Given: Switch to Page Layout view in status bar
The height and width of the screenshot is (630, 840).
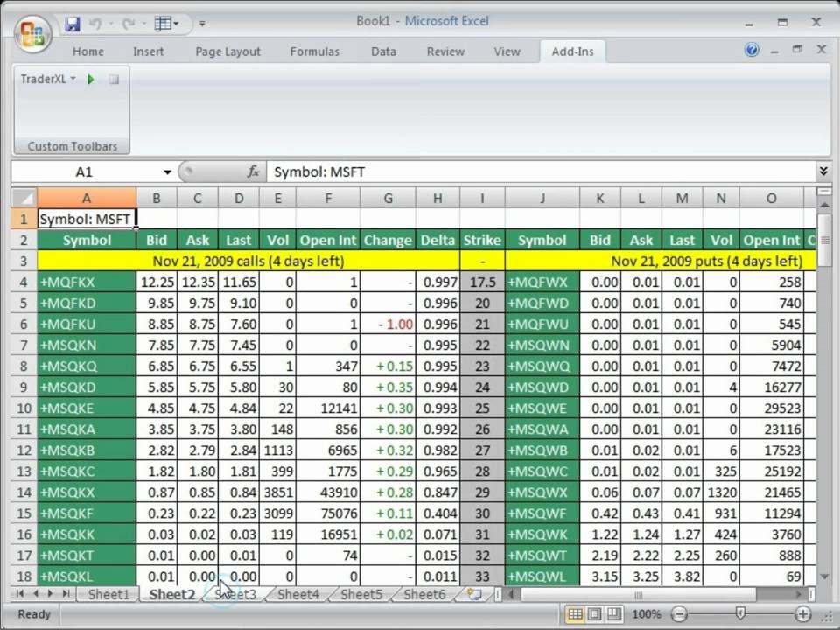Looking at the screenshot, I should [x=594, y=614].
